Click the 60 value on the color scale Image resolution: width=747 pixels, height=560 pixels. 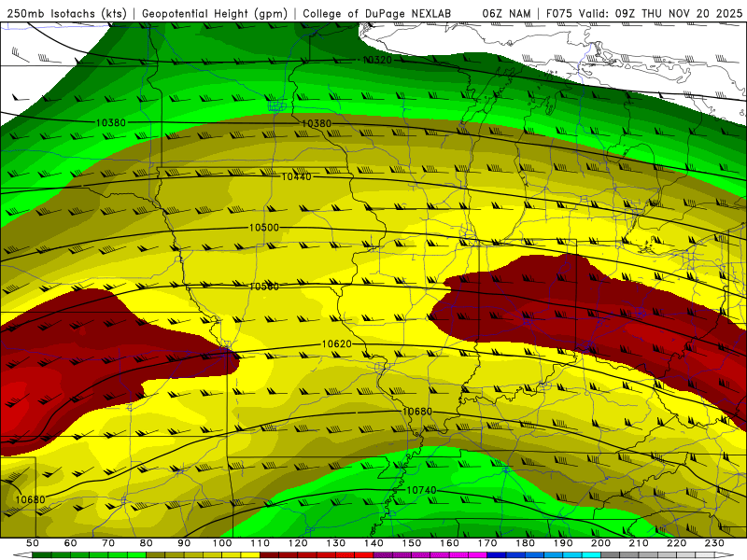point(71,543)
